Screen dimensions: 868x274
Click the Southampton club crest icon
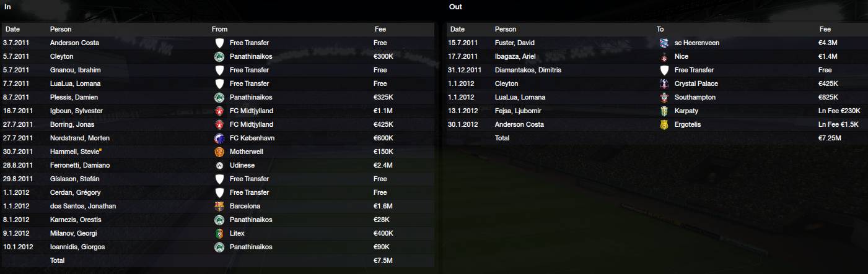pos(664,97)
